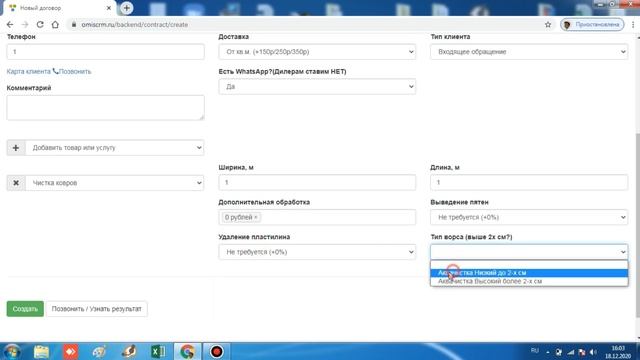Click the green Создать button

[25, 309]
